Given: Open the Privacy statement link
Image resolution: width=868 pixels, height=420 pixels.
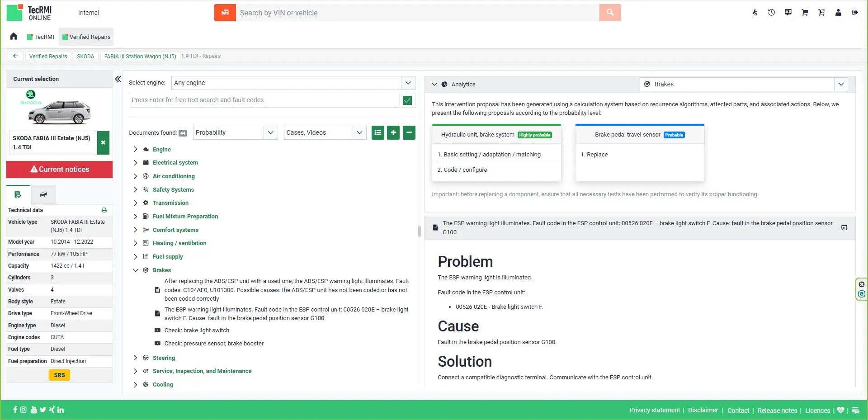Looking at the screenshot, I should 654,410.
